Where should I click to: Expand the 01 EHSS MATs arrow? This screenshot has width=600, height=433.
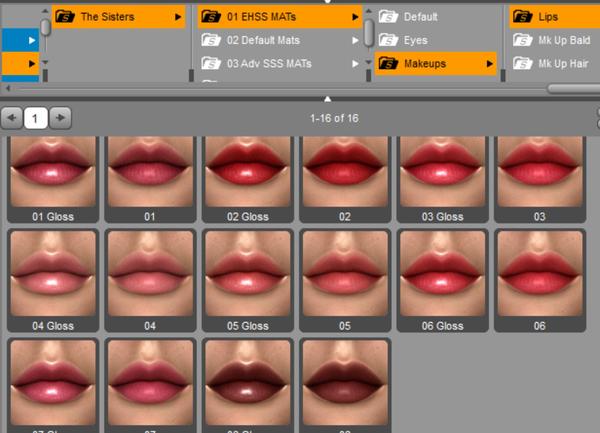pos(355,17)
